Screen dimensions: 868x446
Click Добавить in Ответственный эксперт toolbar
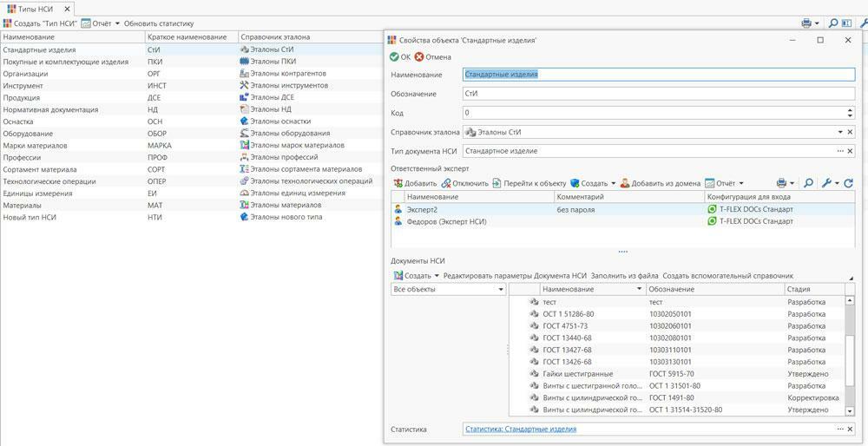coord(415,183)
